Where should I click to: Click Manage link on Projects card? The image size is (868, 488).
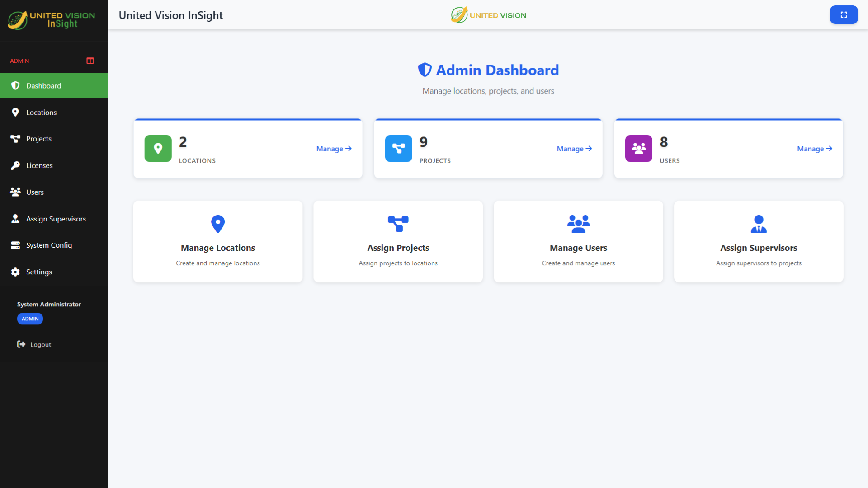pos(575,149)
